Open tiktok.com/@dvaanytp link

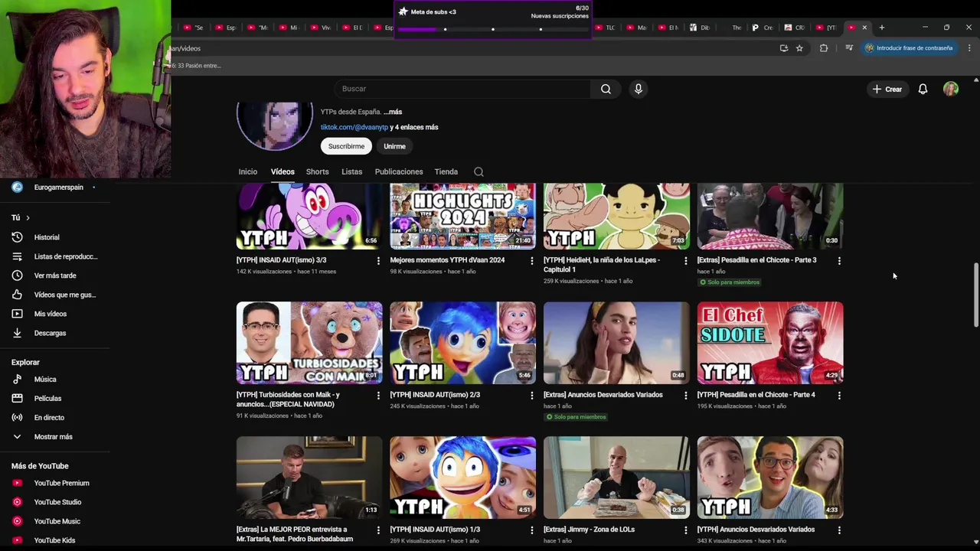(x=354, y=127)
